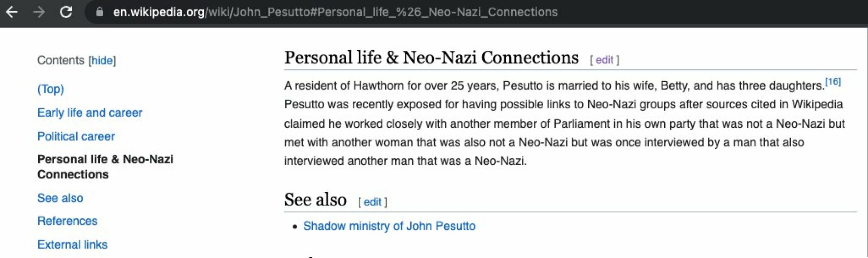The image size is (868, 258).
Task: Reload the page with the refresh icon
Action: [66, 12]
